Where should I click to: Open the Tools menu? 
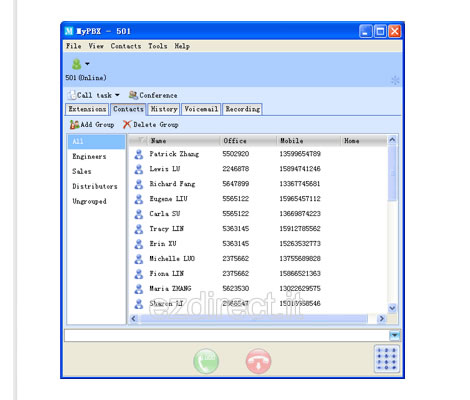coord(157,46)
